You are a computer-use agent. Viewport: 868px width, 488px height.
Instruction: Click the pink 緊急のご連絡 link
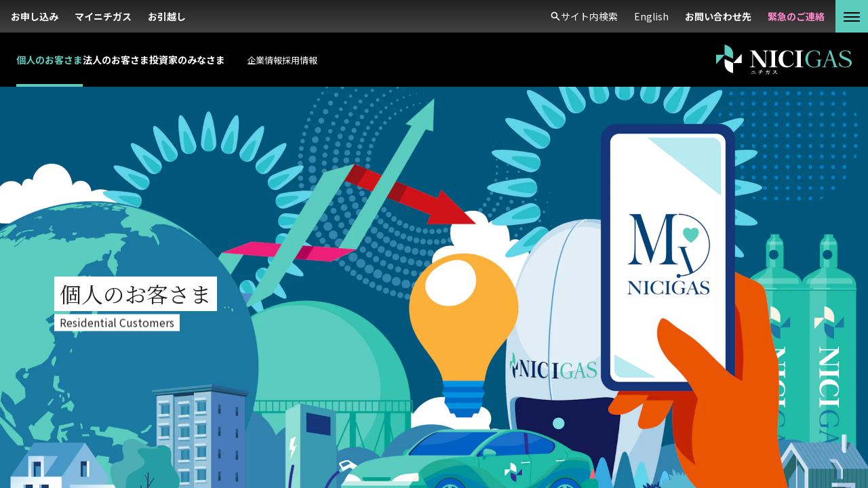796,16
